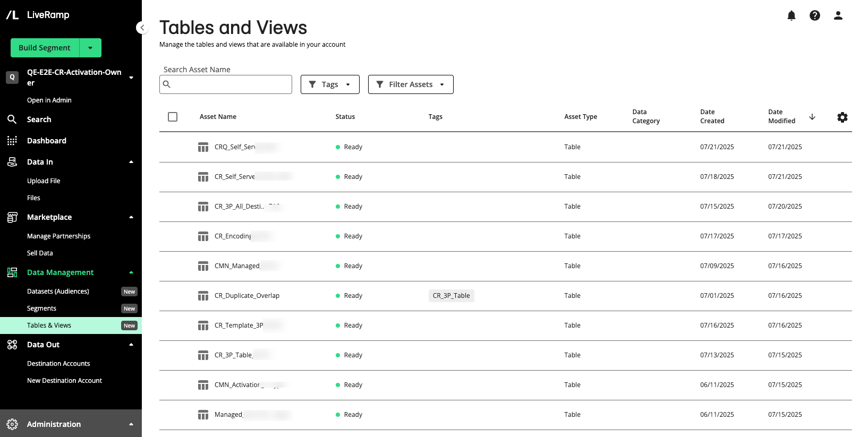Click table icon for CR_Encoding row
Screen dimensions: 868x437
click(x=203, y=236)
